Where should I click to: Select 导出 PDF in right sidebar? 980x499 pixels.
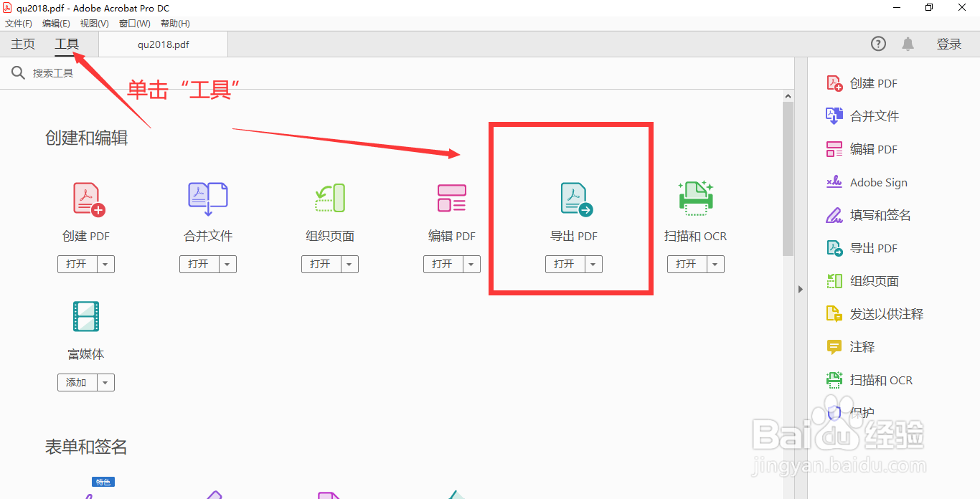point(862,248)
